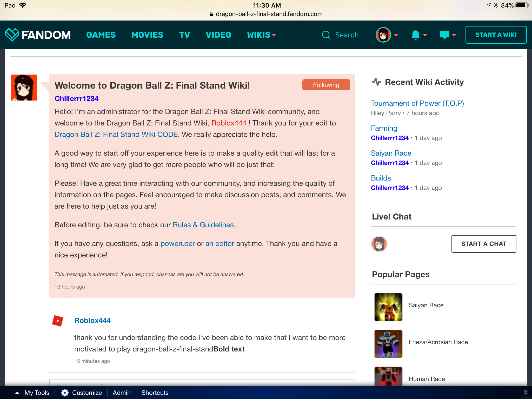Click the START A WIKI button

click(x=496, y=35)
